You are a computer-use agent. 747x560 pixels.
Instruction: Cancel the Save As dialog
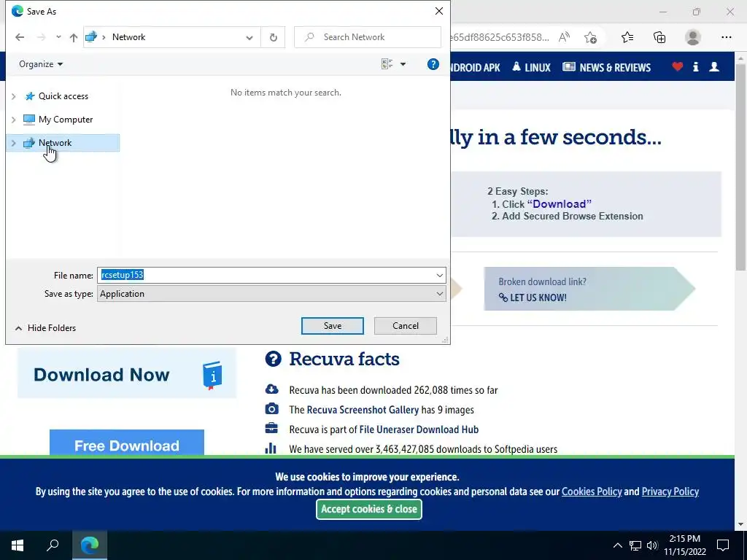406,326
